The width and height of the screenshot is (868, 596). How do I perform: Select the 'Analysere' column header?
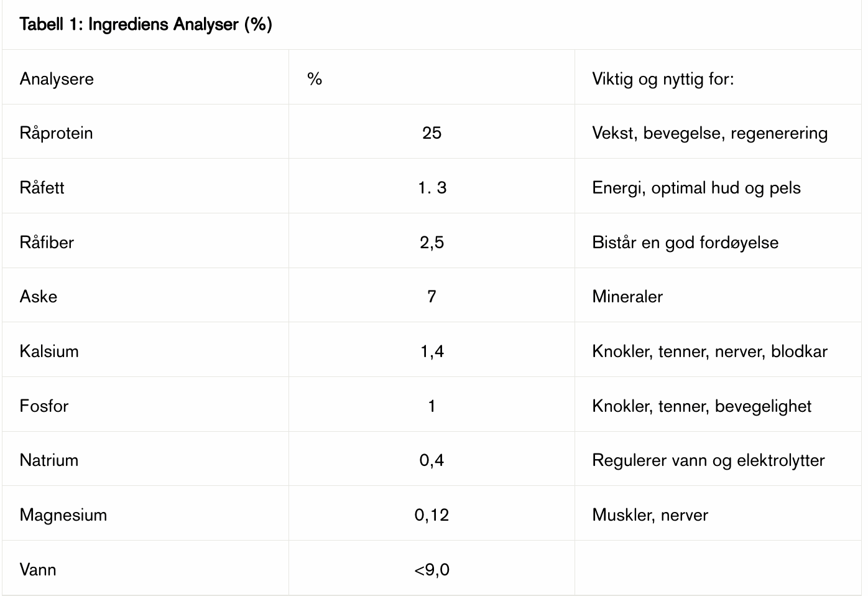(x=57, y=78)
